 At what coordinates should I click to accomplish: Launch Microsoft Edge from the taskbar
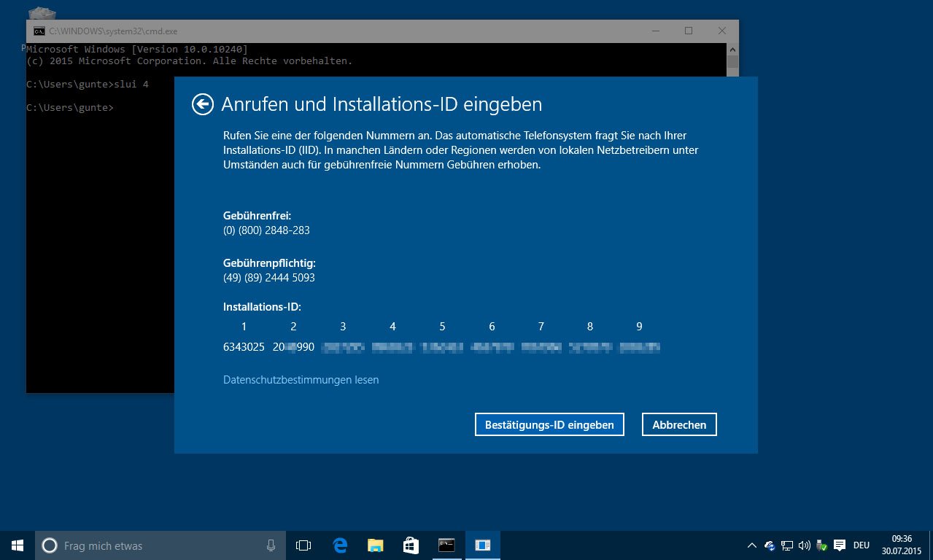click(339, 545)
